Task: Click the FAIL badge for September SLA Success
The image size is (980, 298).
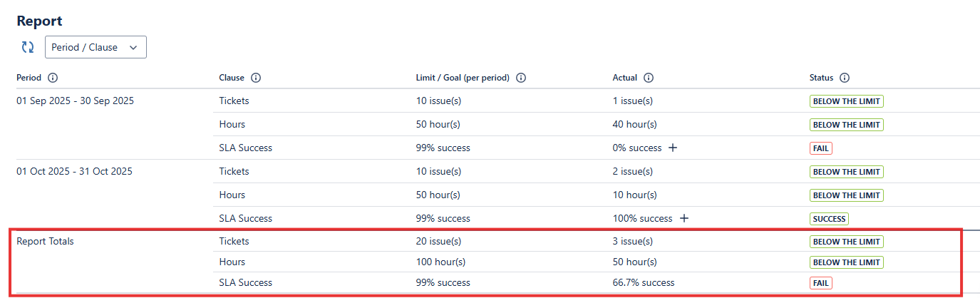Action: (820, 148)
